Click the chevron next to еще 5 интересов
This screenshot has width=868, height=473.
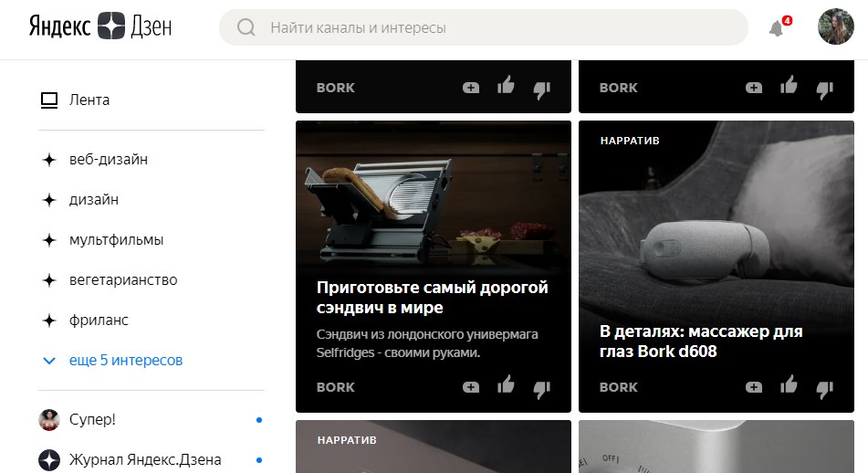tap(49, 361)
